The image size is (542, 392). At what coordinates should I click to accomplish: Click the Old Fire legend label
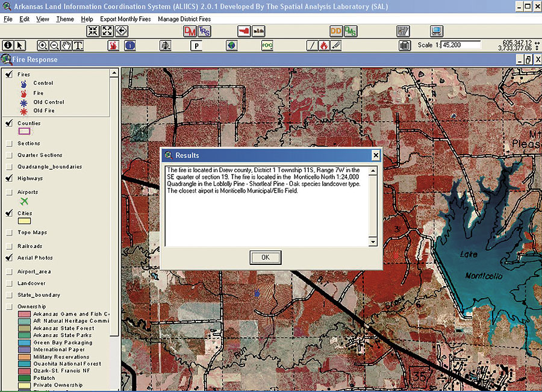[44, 111]
